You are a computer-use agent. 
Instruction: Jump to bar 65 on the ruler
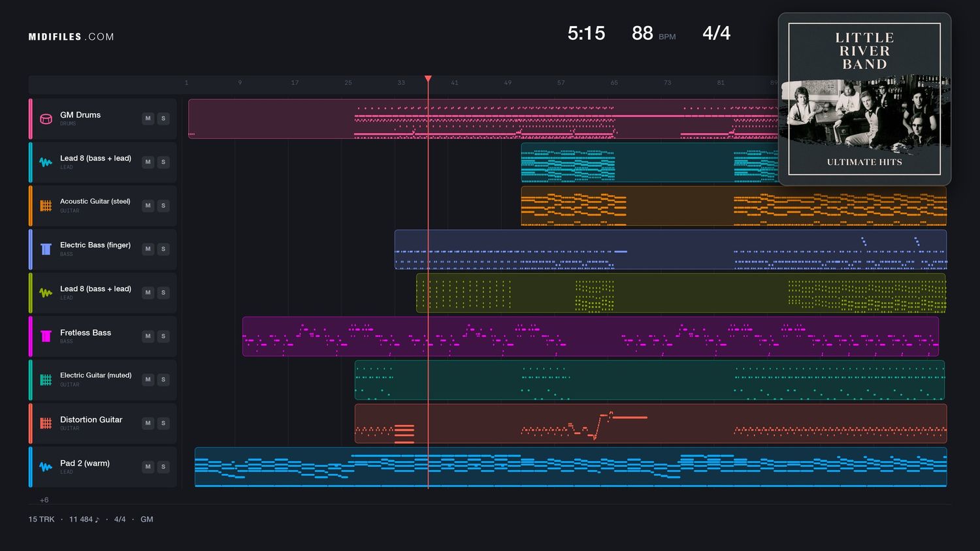pos(614,83)
